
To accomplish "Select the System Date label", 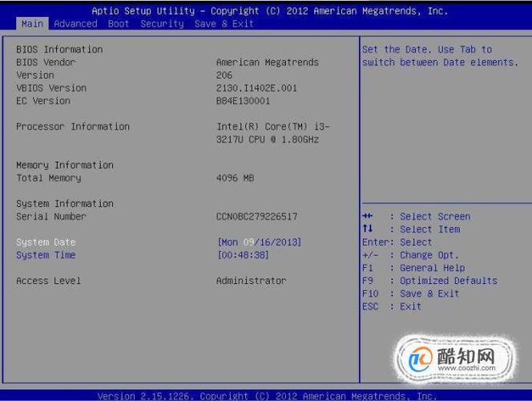I will (46, 242).
